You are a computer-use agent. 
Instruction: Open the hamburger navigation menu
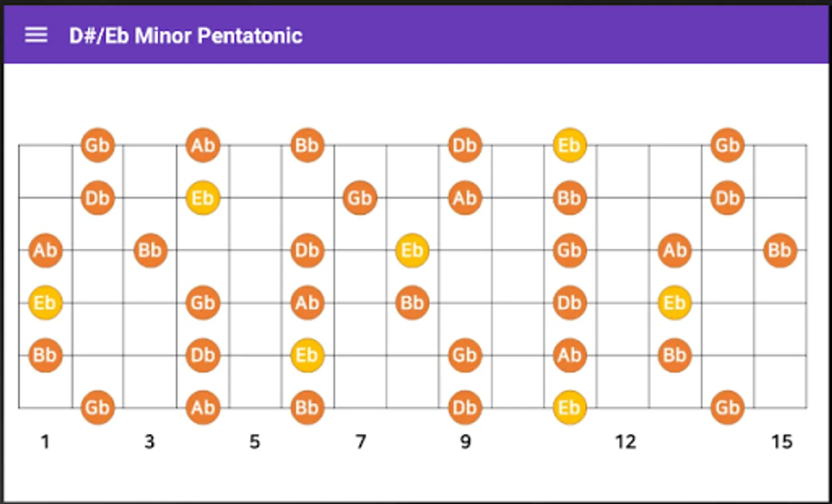coord(36,35)
